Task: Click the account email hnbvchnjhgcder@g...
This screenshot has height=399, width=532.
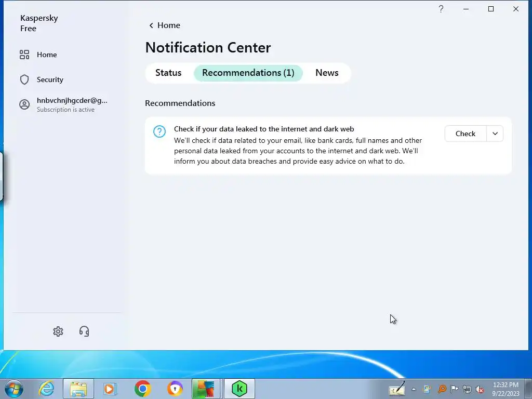Action: 72,100
